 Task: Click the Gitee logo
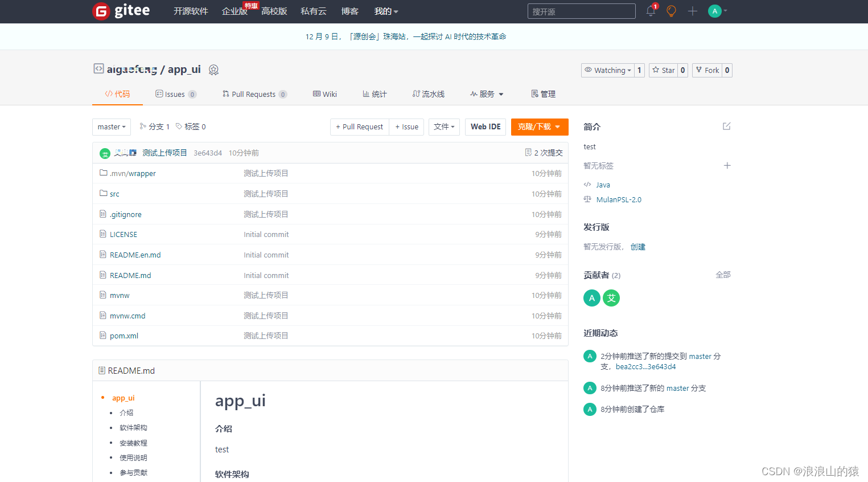point(121,11)
